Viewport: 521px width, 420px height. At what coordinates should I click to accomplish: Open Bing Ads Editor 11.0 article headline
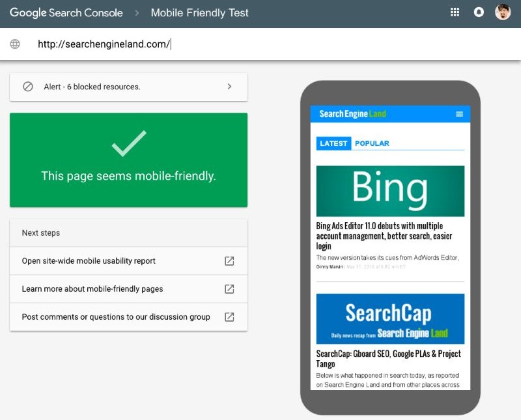click(384, 236)
